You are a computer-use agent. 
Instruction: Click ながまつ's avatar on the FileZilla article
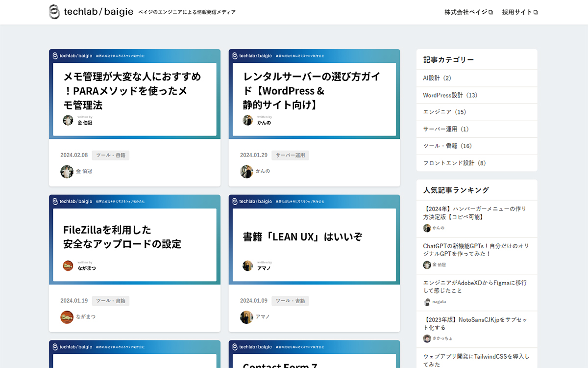(68, 317)
